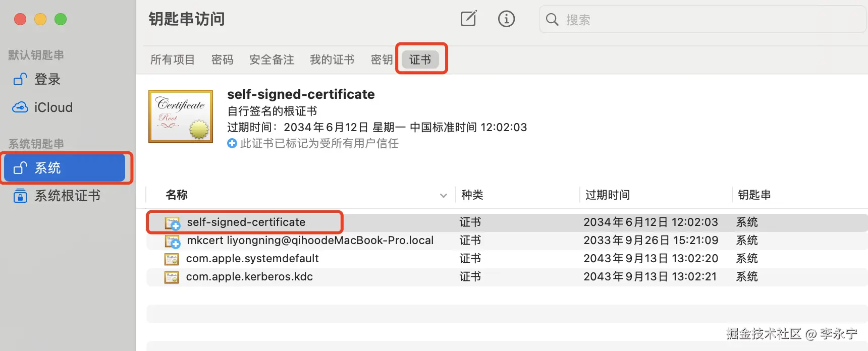Click the expiry date 2043年9月13日 13:02:21
Image resolution: width=868 pixels, height=351 pixels.
[x=650, y=277]
